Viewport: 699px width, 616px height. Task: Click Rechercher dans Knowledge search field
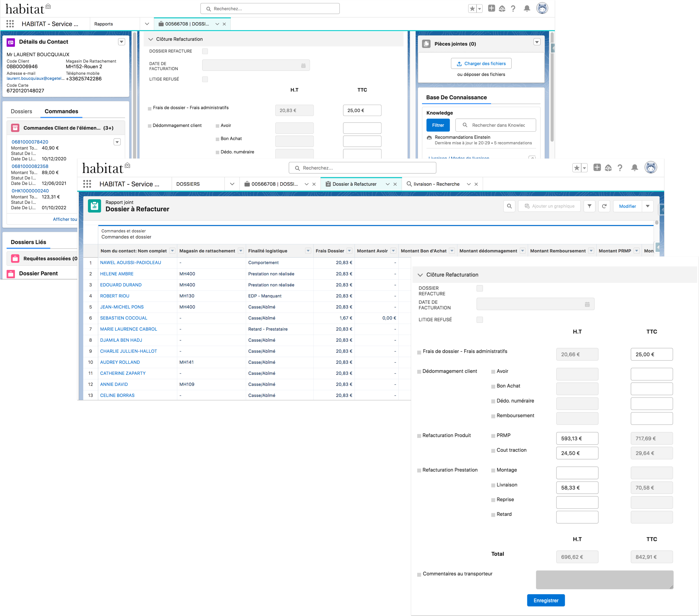tap(496, 125)
